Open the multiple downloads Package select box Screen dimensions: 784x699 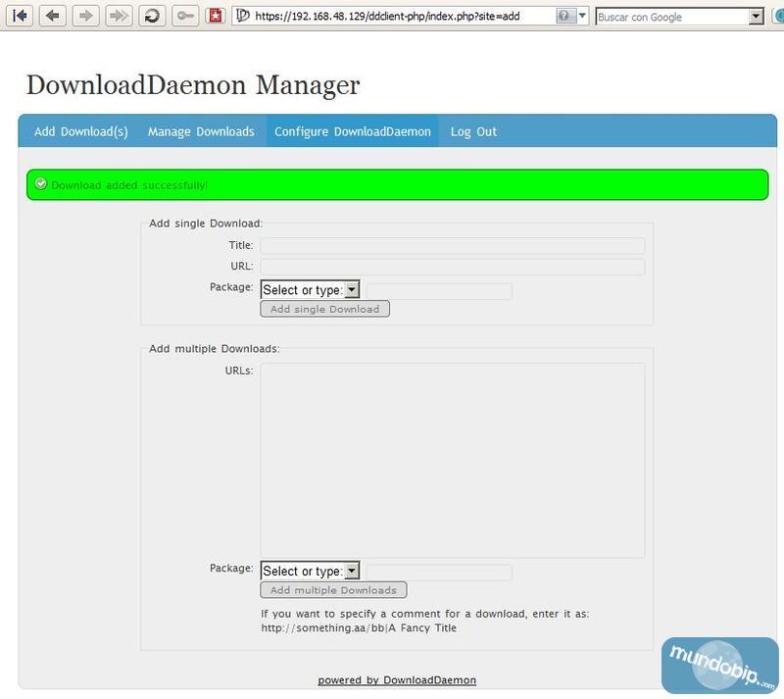click(310, 571)
